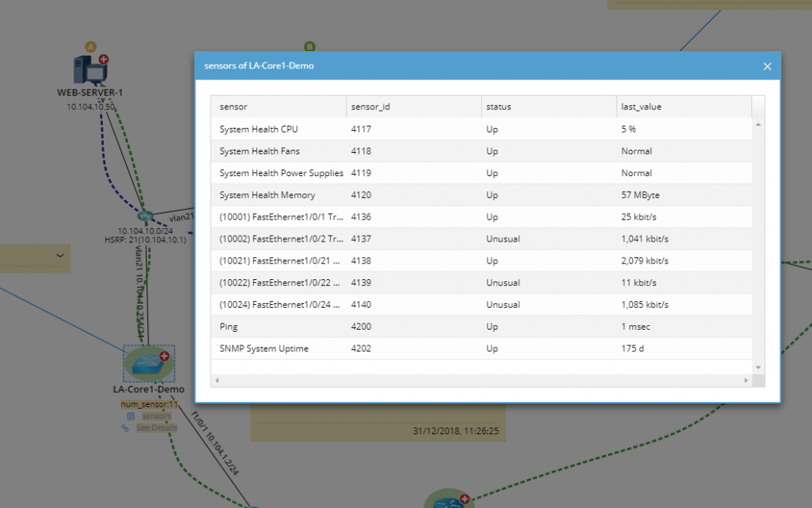Screen dimensions: 812x508
Task: Click the horizontal scroll left arrow
Action: click(x=217, y=381)
